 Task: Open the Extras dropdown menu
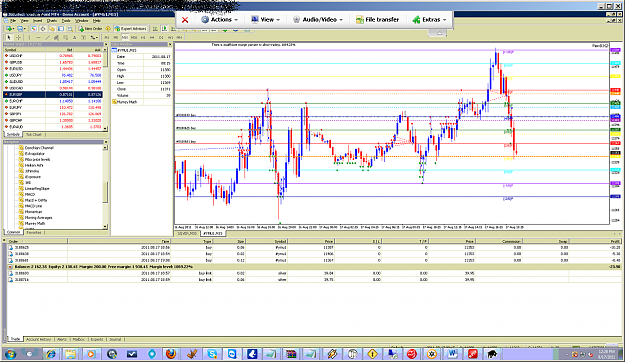[429, 20]
